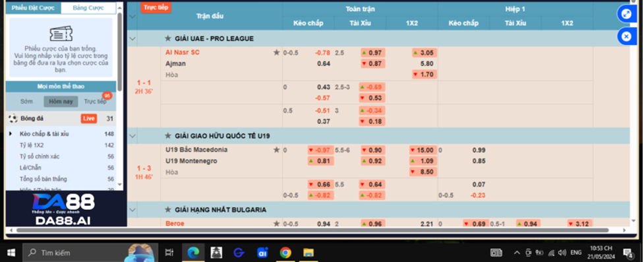Favorite the Al Nasr SC match star
This screenshot has width=644, height=262.
pyautogui.click(x=276, y=52)
